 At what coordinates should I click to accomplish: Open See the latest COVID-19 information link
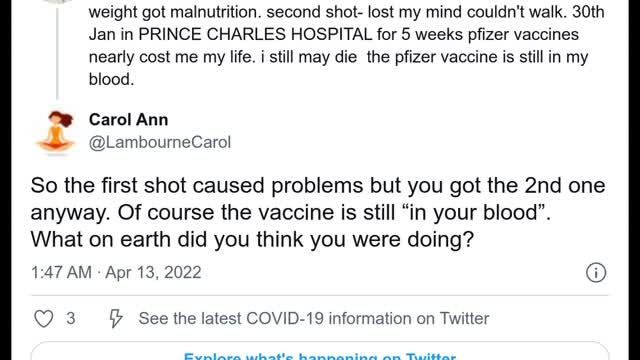point(313,318)
